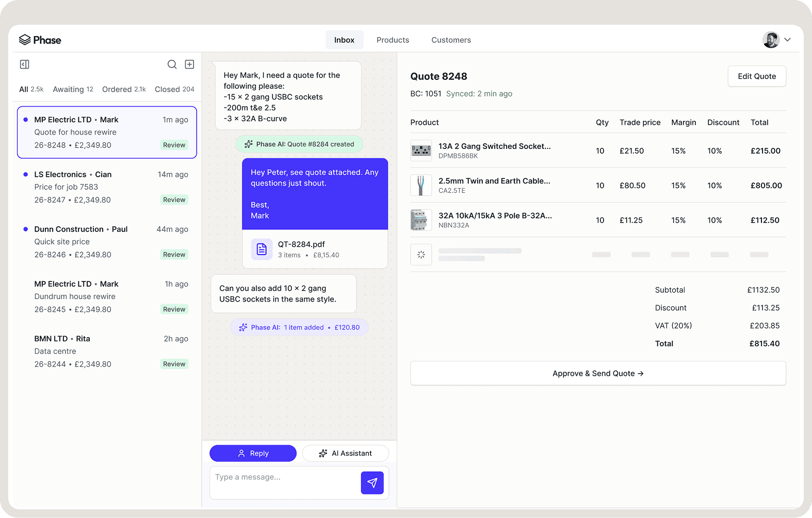Click Phase AI 1 item added chip
Screen dimensions: 812x518
(299, 327)
